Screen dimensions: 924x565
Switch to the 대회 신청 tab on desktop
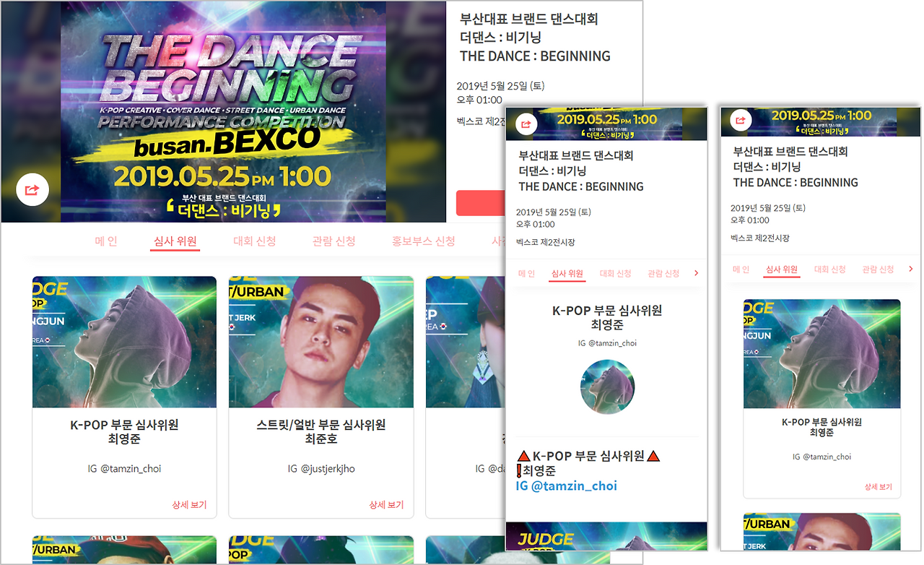click(255, 241)
